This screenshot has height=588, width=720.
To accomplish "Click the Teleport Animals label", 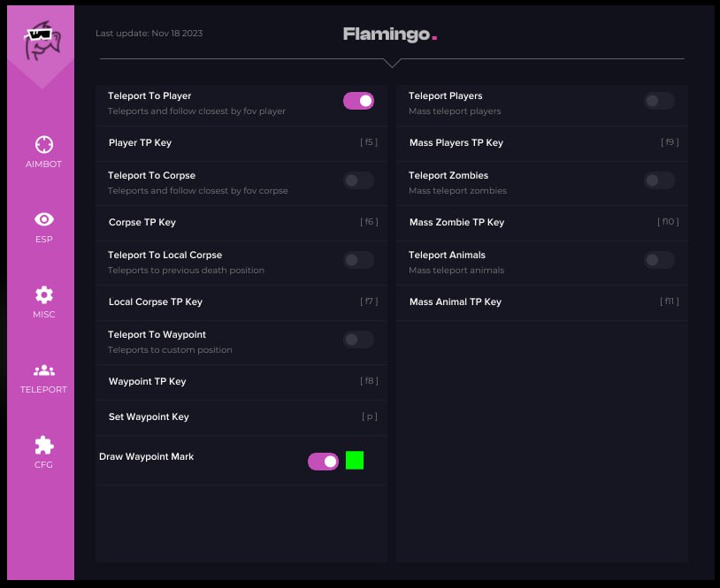I will coord(447,255).
